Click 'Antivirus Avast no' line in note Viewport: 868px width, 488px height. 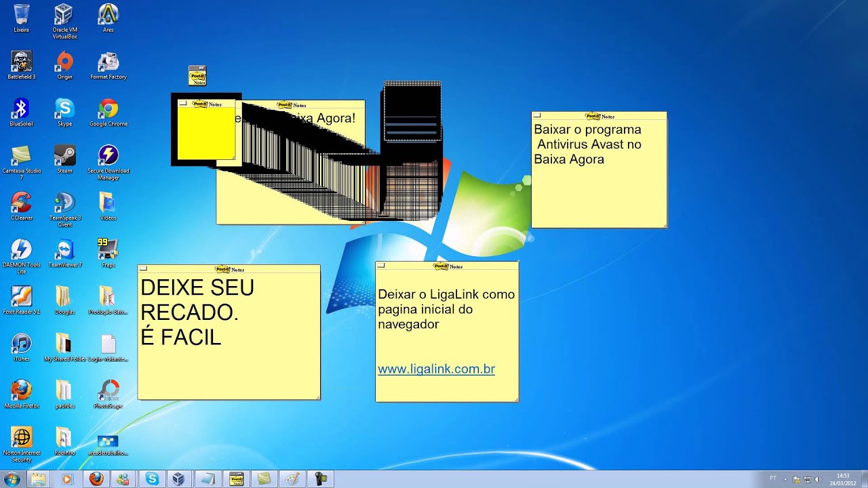click(589, 144)
